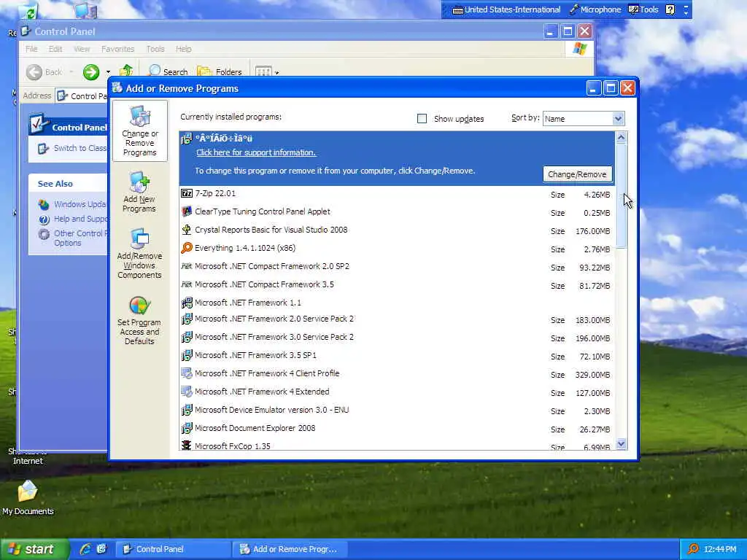Click scroll up arrow of programs list

click(x=621, y=138)
